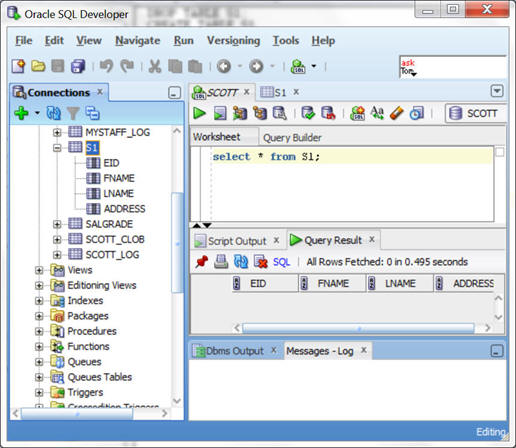The width and height of the screenshot is (516, 448).
Task: Close the Query Result tab
Action: tap(372, 239)
